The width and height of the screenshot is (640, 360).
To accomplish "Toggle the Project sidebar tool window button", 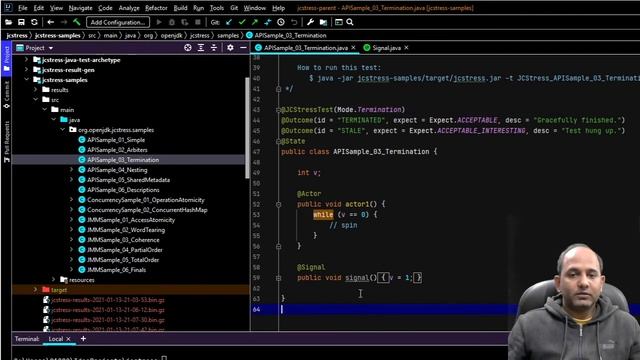I will pyautogui.click(x=7, y=60).
